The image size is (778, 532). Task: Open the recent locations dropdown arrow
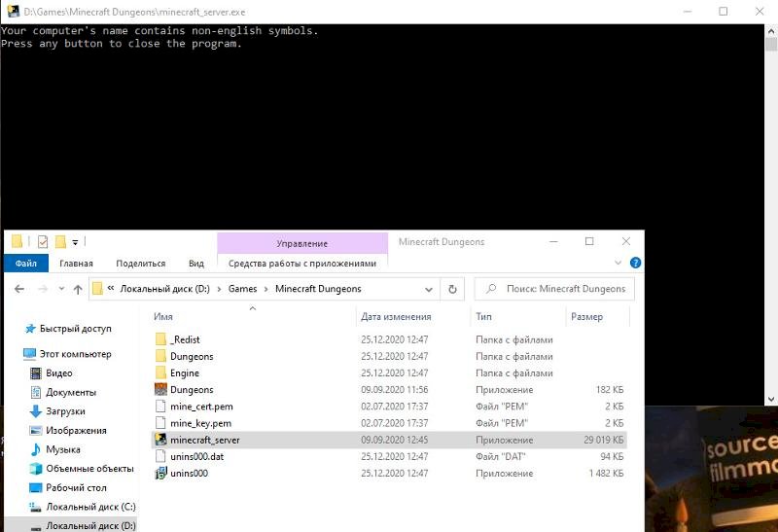click(x=61, y=289)
